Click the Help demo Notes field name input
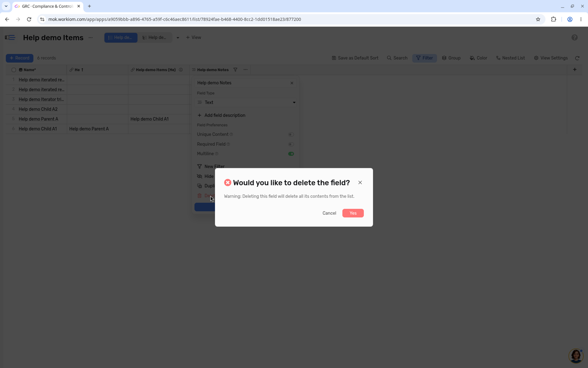This screenshot has height=368, width=588. [x=242, y=83]
